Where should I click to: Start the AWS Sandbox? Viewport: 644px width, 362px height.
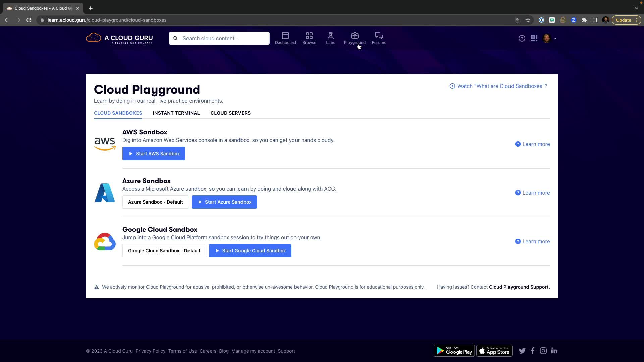pos(154,154)
